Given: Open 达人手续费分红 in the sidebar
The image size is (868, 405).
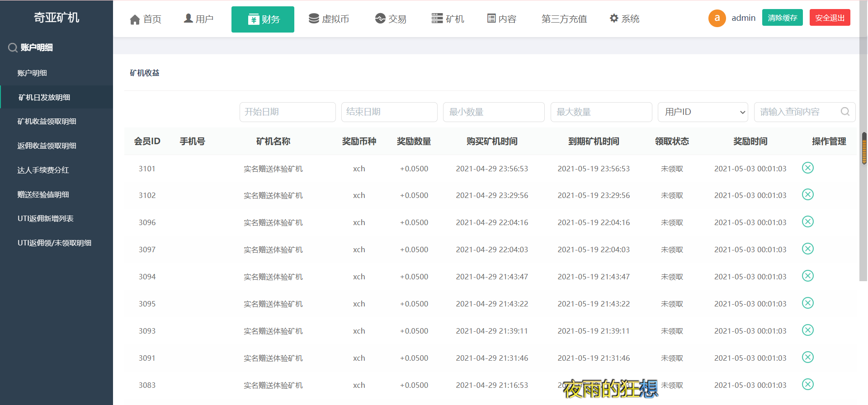Looking at the screenshot, I should [43, 170].
